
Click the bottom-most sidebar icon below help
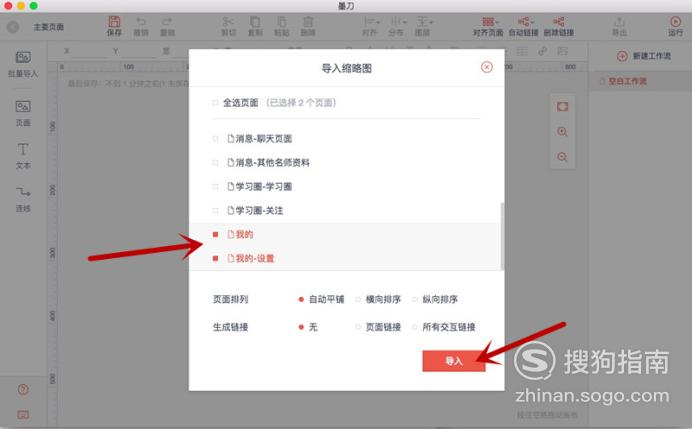(x=23, y=414)
